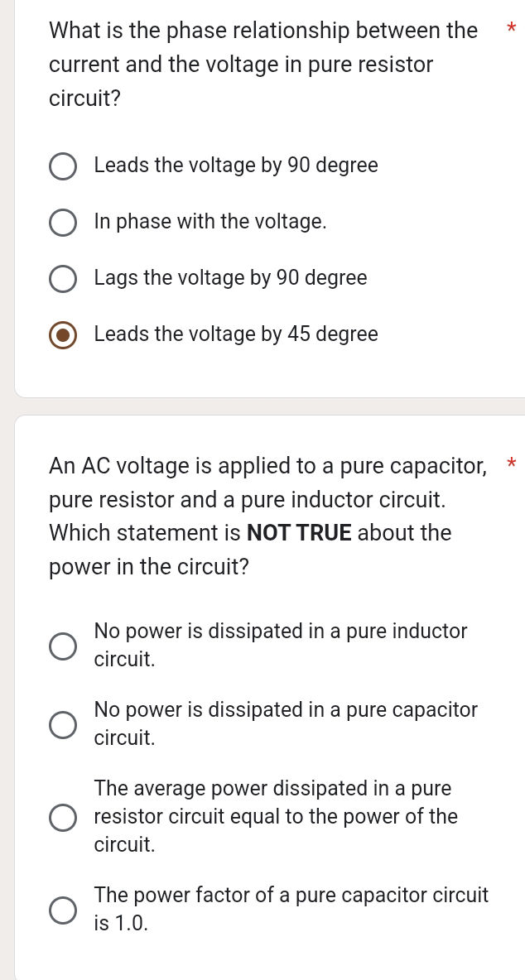The height and width of the screenshot is (980, 525).
Task: Click the required asterisk on the phase relationship question
Action: tap(511, 31)
